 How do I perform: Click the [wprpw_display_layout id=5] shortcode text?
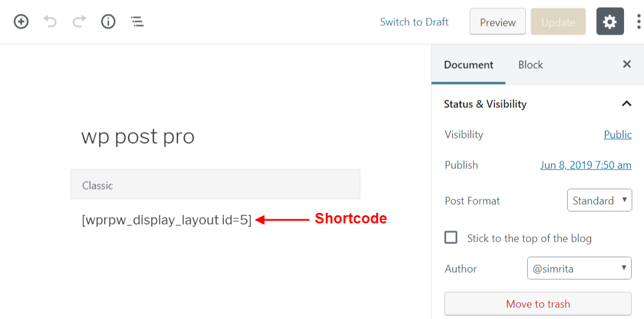(167, 220)
